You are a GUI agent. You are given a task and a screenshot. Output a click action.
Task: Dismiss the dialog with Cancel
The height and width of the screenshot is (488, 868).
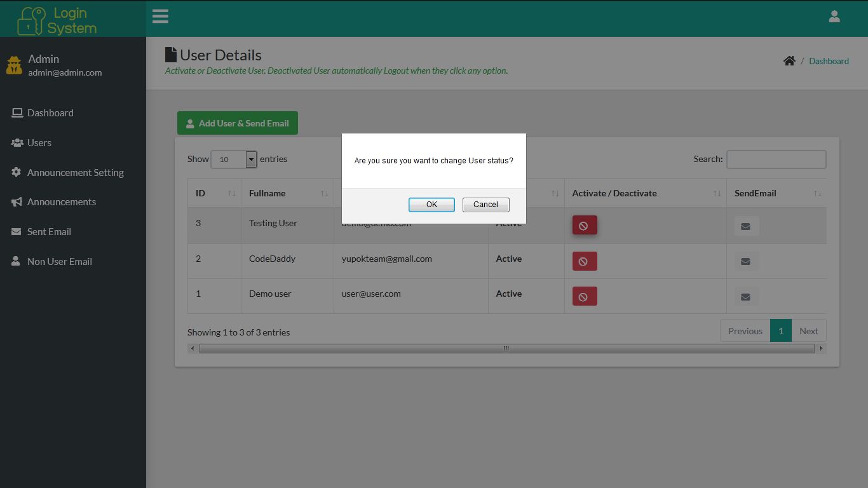[x=485, y=205]
